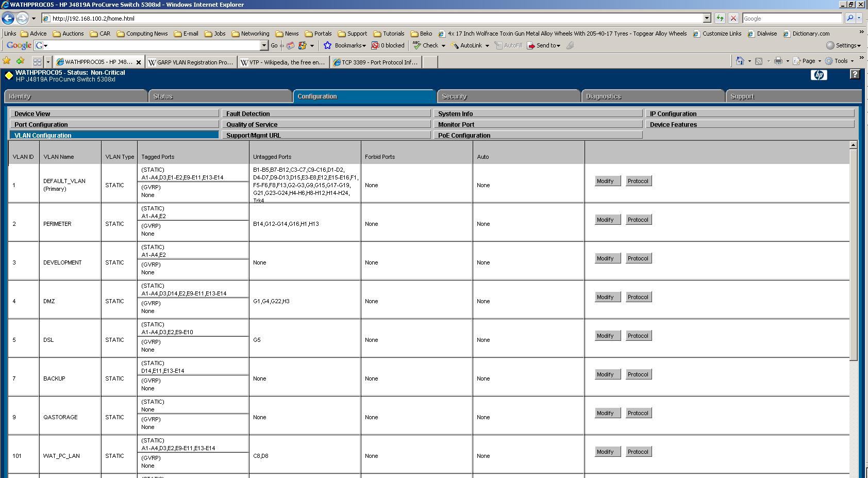Image resolution: width=868 pixels, height=478 pixels.
Task: Expand the Google search box dropdown
Action: (264, 45)
